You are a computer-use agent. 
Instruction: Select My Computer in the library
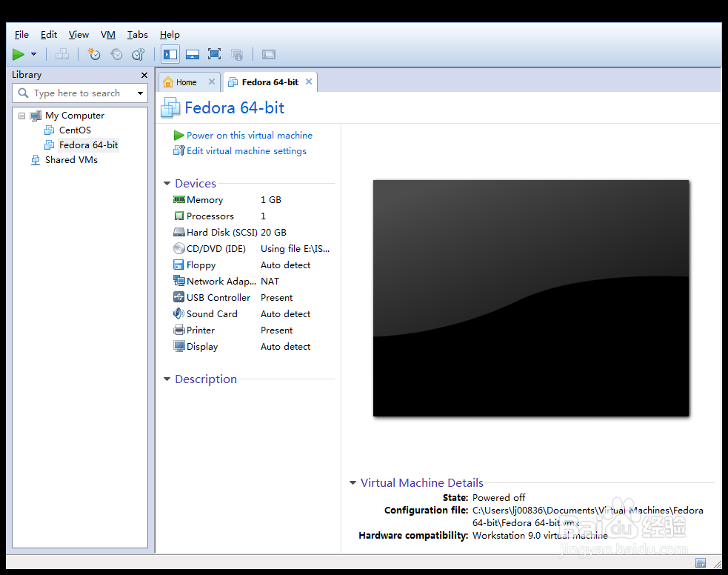point(74,116)
